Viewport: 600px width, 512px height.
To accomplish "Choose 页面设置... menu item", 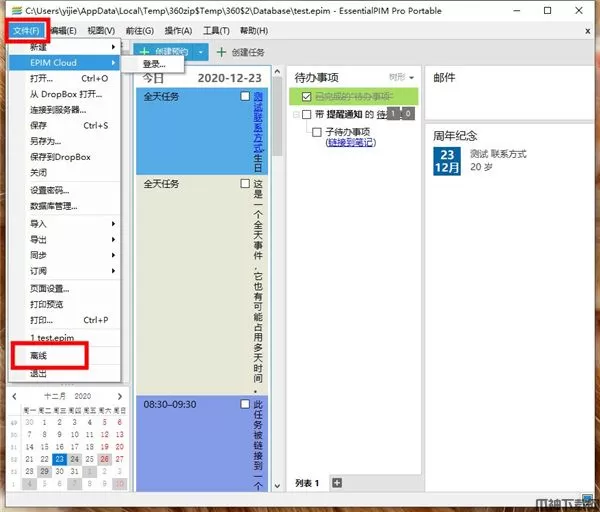I will (x=64, y=289).
